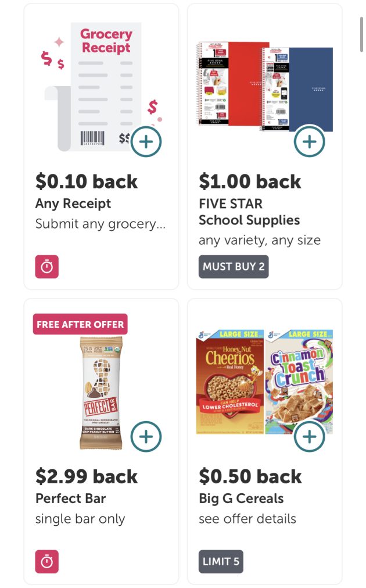
Task: Click the LIMIT 5 badge
Action: [221, 562]
